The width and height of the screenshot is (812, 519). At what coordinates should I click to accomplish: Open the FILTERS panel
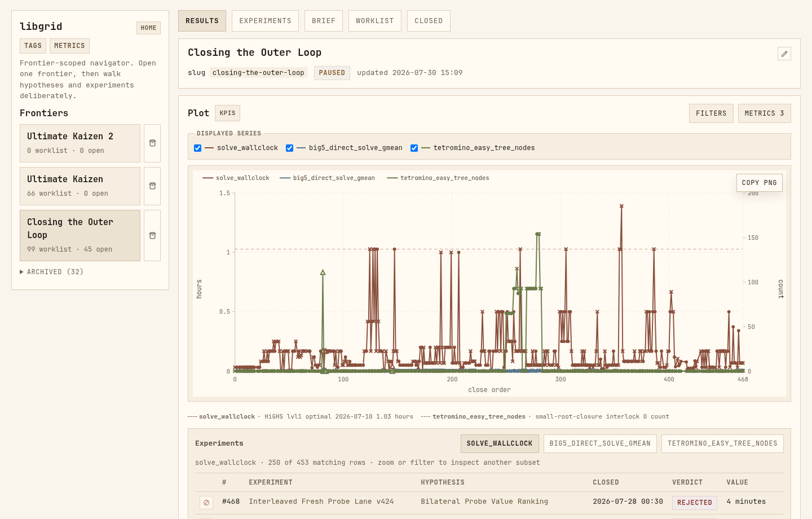click(x=711, y=113)
